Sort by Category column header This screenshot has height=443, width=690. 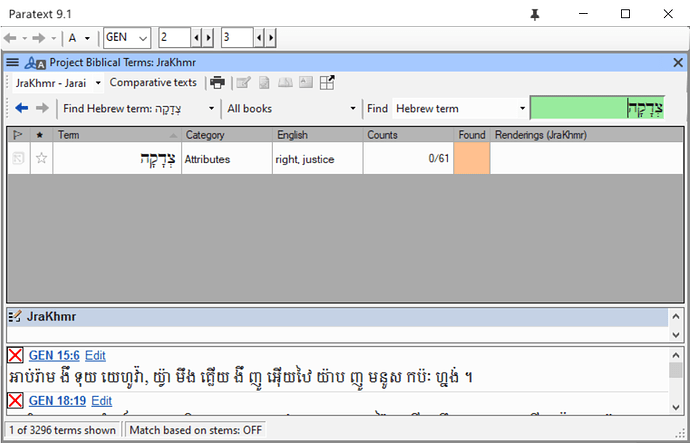(x=227, y=135)
